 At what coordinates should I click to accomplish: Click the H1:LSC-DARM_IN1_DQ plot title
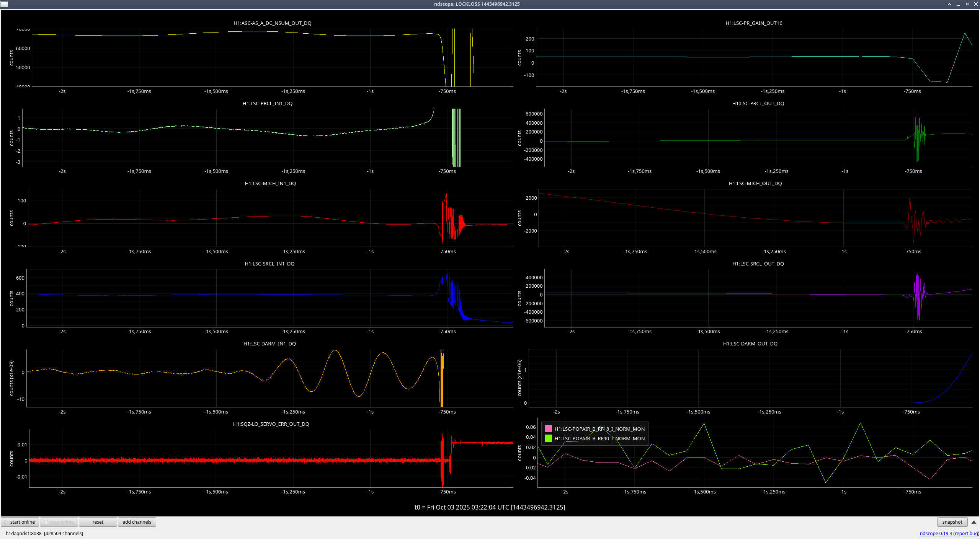(x=269, y=344)
